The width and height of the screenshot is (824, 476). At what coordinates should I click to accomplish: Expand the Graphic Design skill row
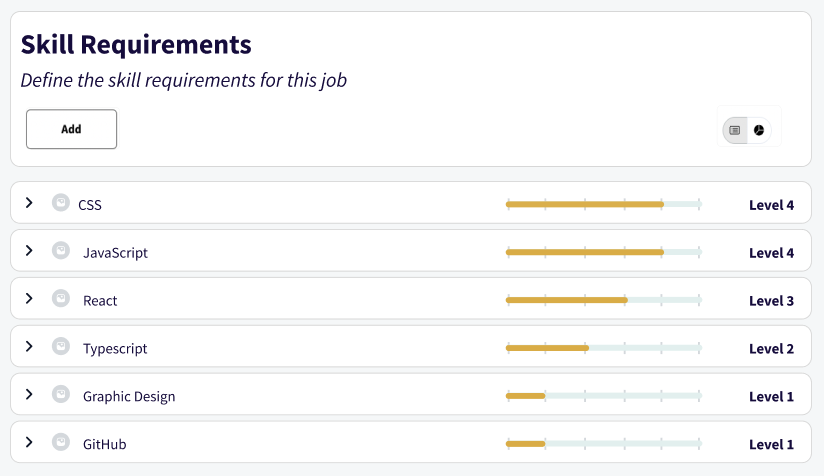[x=29, y=394]
